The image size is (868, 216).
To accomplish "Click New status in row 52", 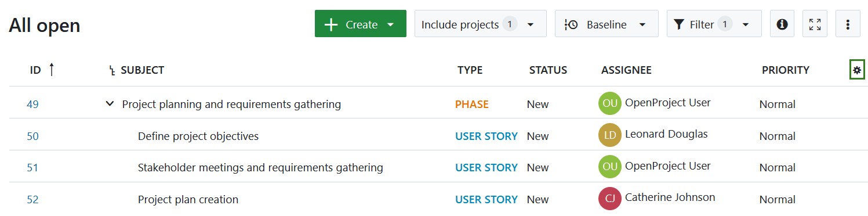I will tap(537, 200).
